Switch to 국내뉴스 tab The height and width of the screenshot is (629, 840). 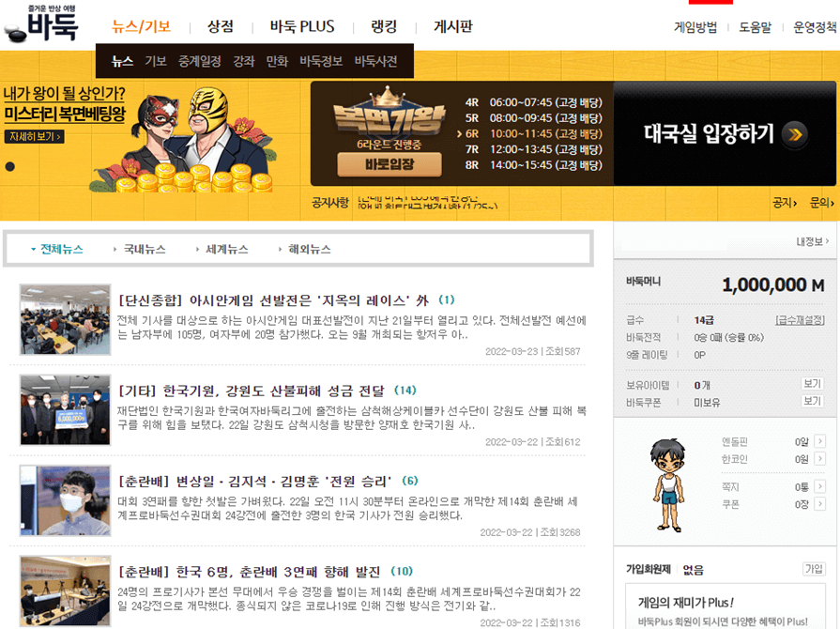click(x=140, y=249)
